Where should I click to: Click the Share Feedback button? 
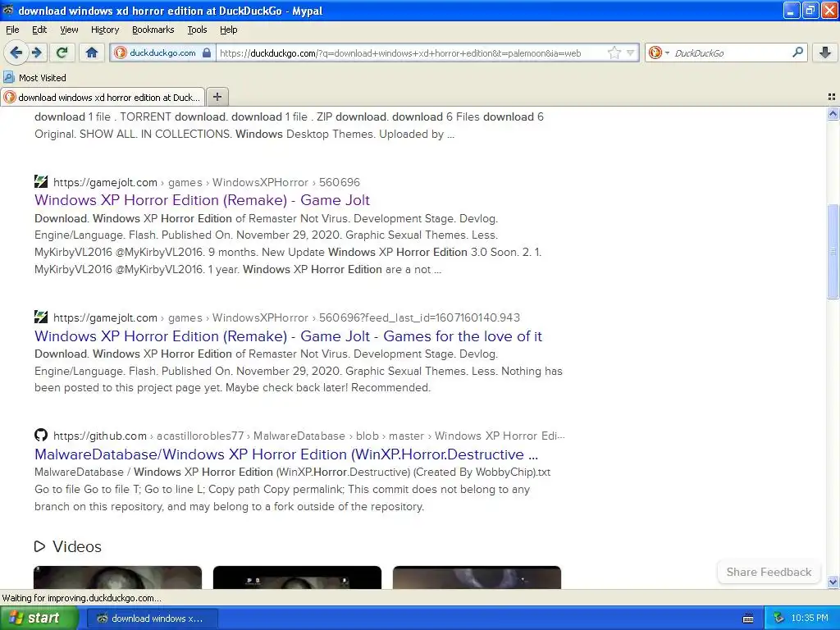click(768, 572)
